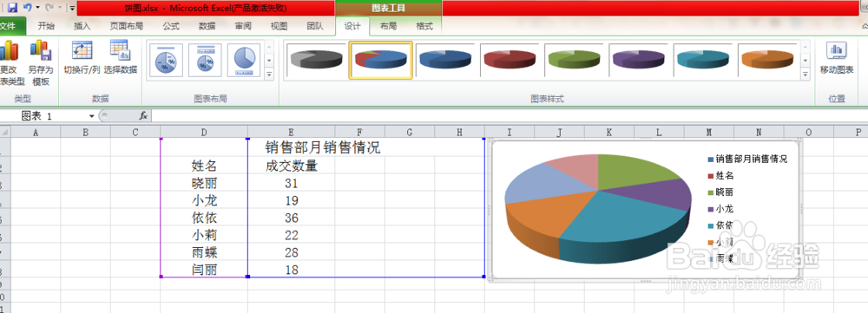Switch to the 视图 ribbon tab
Image resolution: width=868 pixels, height=313 pixels.
click(x=279, y=26)
